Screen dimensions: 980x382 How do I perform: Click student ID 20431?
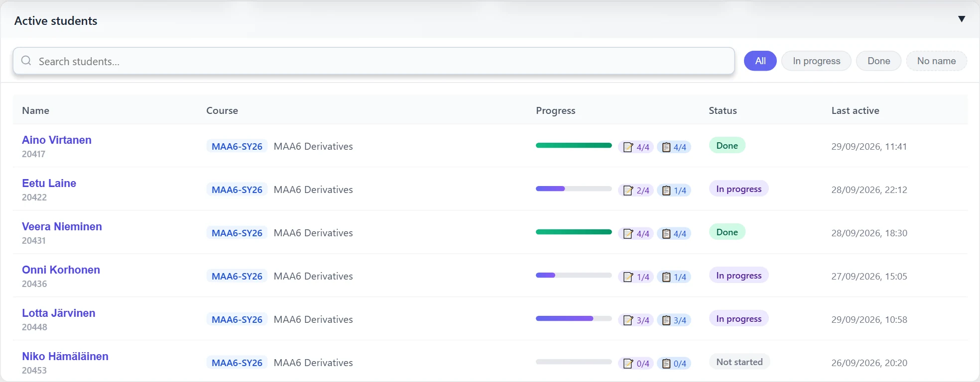tap(34, 241)
